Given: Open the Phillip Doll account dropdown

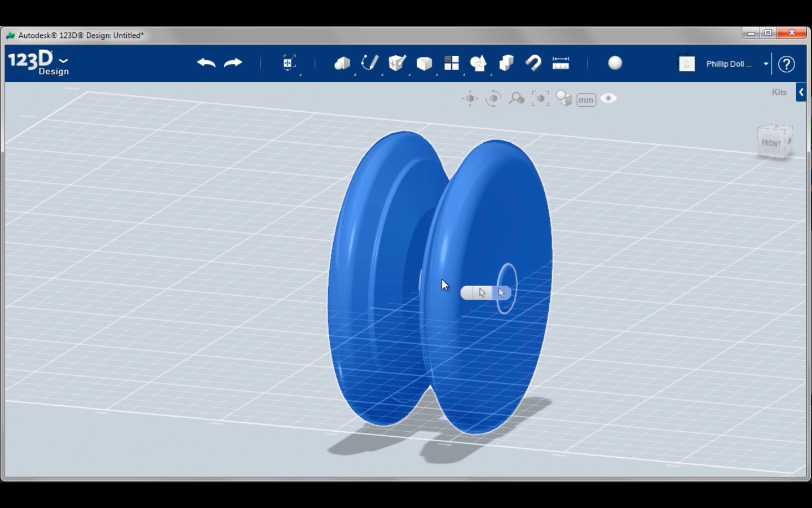Looking at the screenshot, I should click(x=765, y=64).
